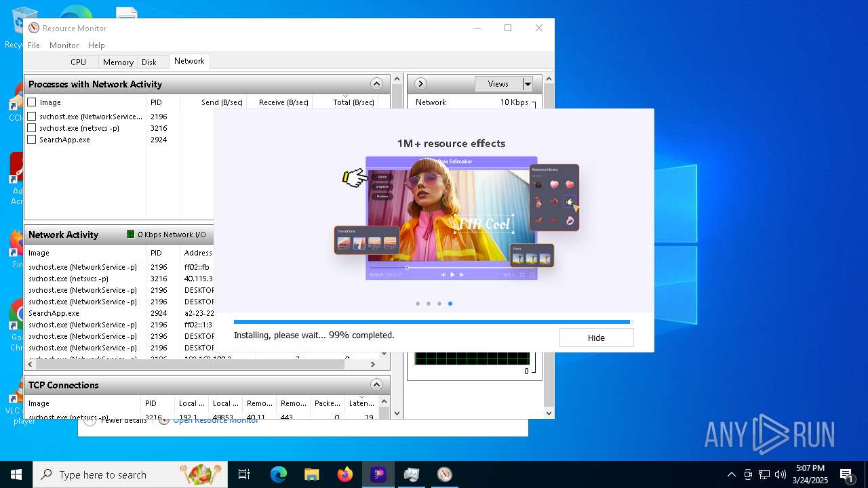
Task: Select SearchApp.exe row in Network Activity
Action: pos(119,313)
